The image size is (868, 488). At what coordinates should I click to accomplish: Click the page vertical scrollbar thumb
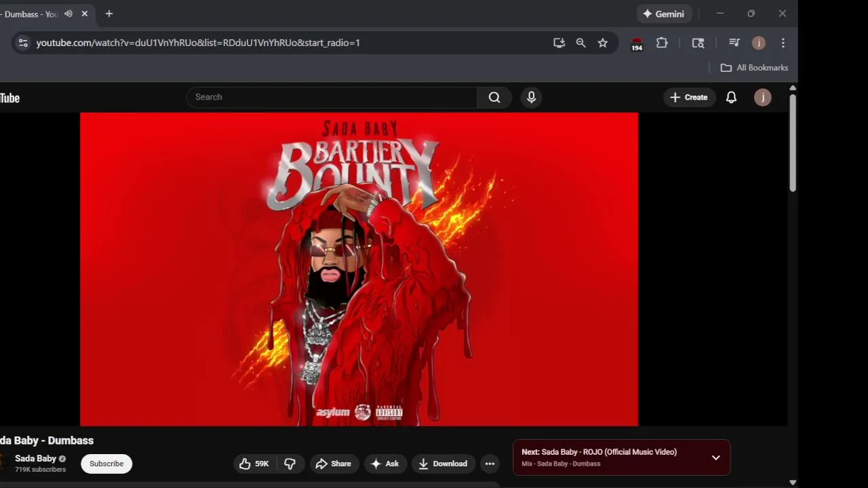(x=793, y=143)
